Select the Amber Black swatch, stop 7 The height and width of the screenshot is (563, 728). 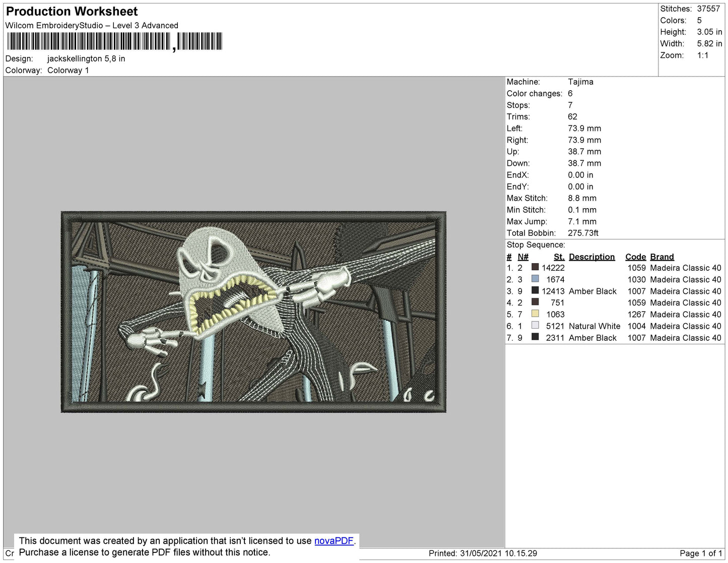pyautogui.click(x=535, y=337)
